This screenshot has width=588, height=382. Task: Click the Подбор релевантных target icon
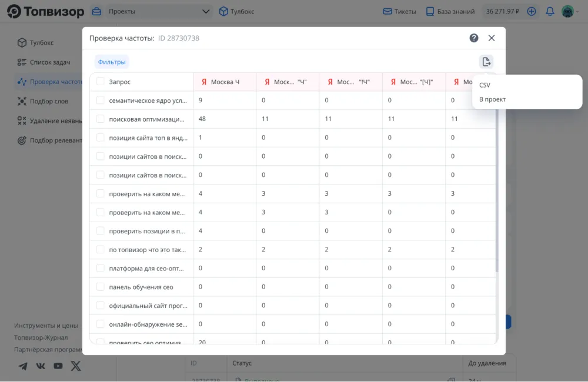(22, 140)
